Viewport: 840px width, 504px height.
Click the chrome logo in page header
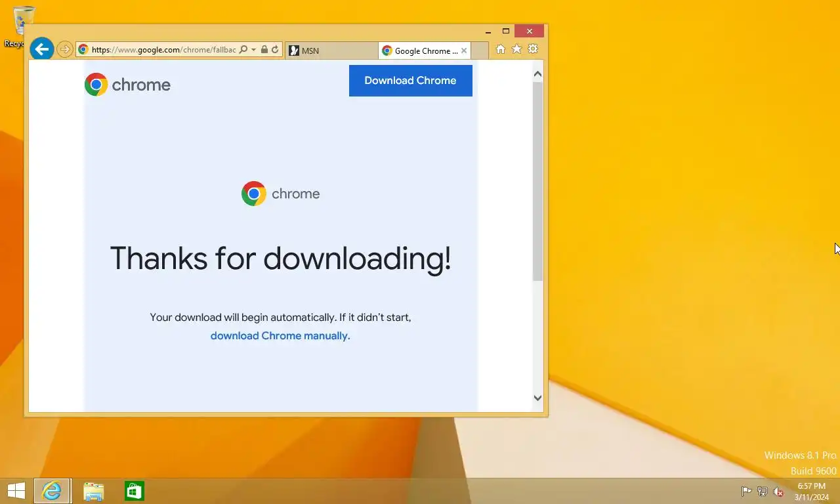click(127, 85)
